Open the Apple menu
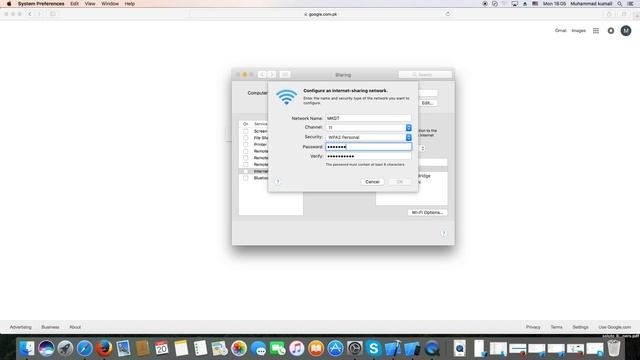The image size is (640, 360). (x=9, y=4)
